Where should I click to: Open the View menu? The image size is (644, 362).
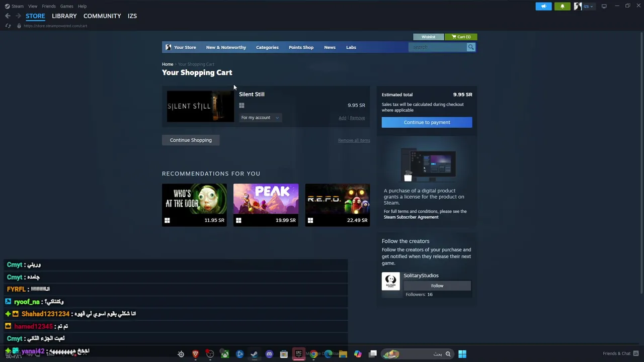click(33, 6)
